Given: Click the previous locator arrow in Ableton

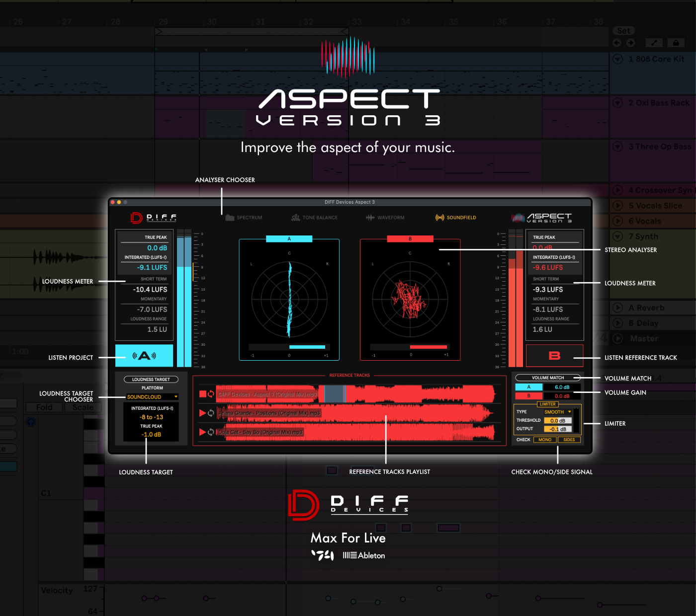Looking at the screenshot, I should [x=617, y=43].
